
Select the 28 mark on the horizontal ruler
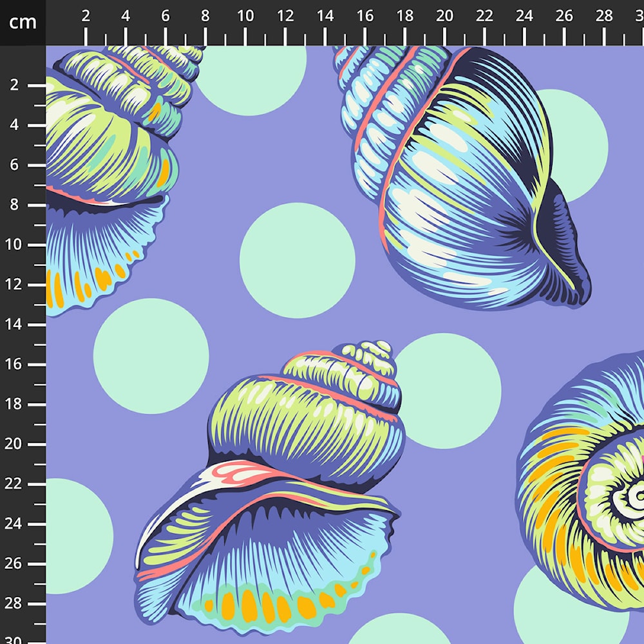[604, 17]
